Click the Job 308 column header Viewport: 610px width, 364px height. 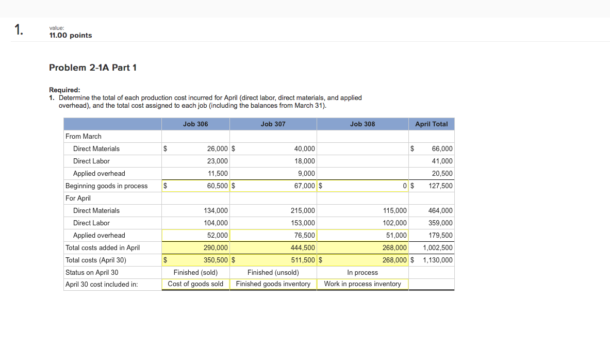tap(362, 124)
